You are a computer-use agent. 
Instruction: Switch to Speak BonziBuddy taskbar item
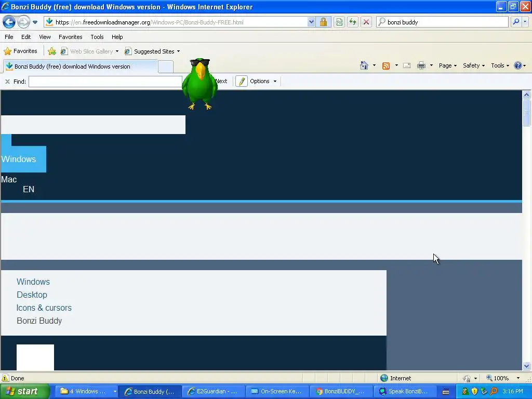pyautogui.click(x=405, y=391)
